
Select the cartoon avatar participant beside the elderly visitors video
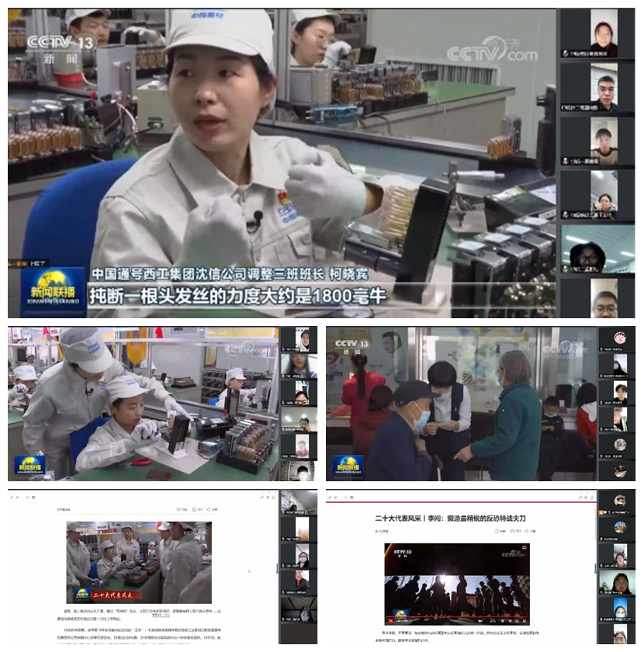(x=620, y=339)
